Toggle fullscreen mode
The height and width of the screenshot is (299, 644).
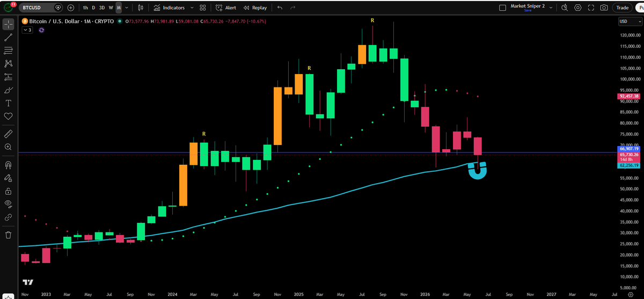pyautogui.click(x=591, y=8)
